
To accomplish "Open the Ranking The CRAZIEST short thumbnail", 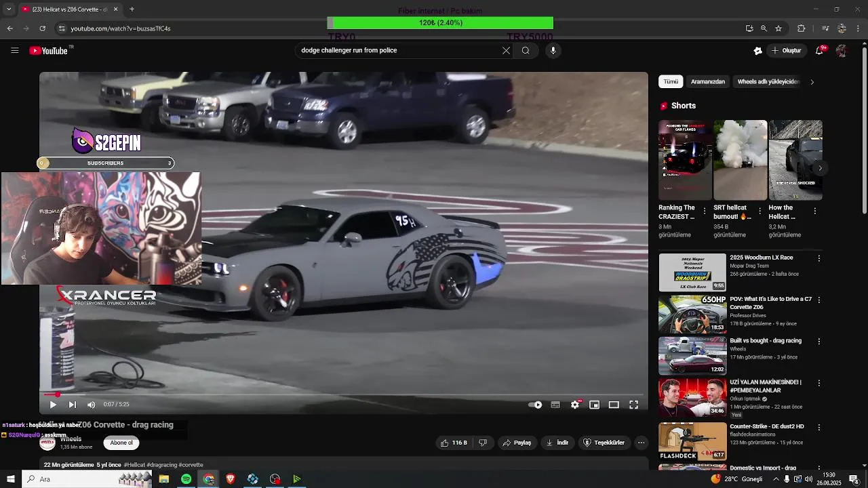I will coord(685,160).
